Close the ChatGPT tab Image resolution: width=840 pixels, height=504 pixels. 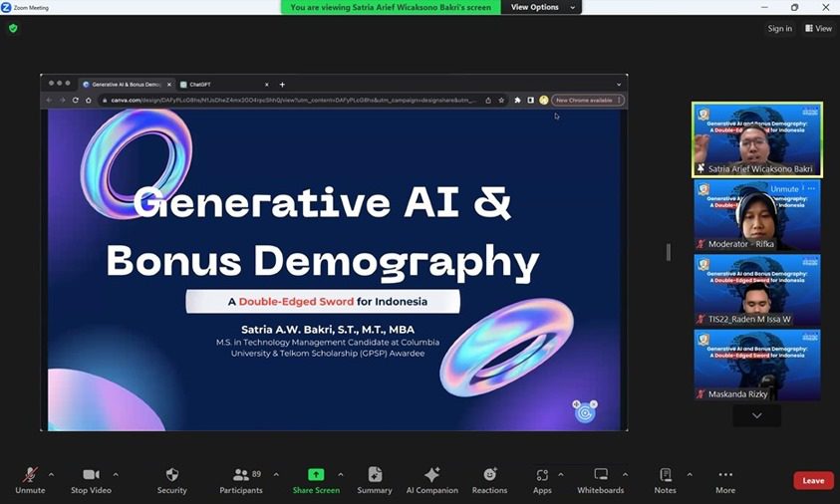pos(266,85)
